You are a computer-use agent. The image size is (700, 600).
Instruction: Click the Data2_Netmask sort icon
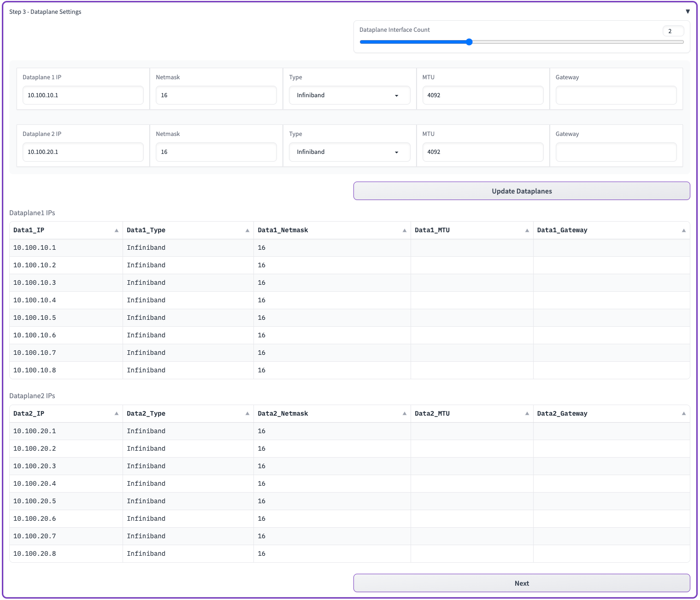(x=405, y=414)
